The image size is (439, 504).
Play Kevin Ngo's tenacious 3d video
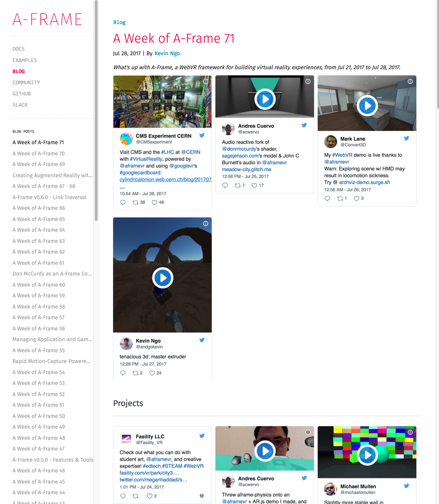point(163,278)
